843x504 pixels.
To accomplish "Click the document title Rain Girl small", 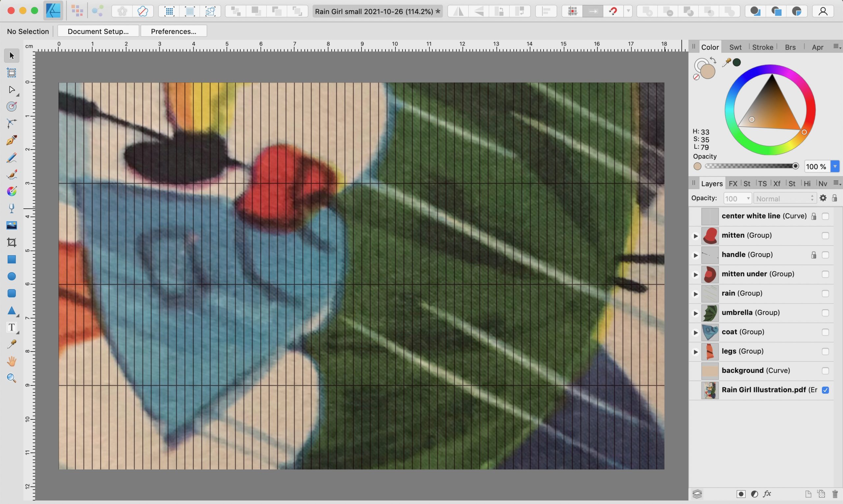I will (377, 11).
